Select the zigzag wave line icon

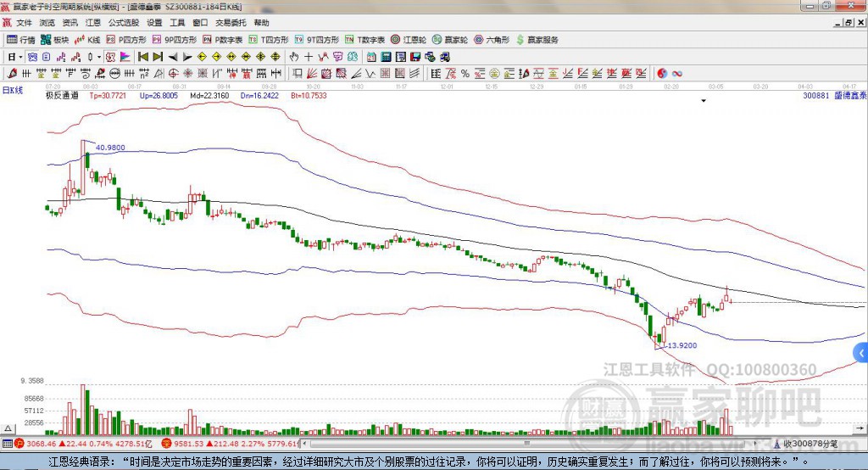pyautogui.click(x=370, y=73)
